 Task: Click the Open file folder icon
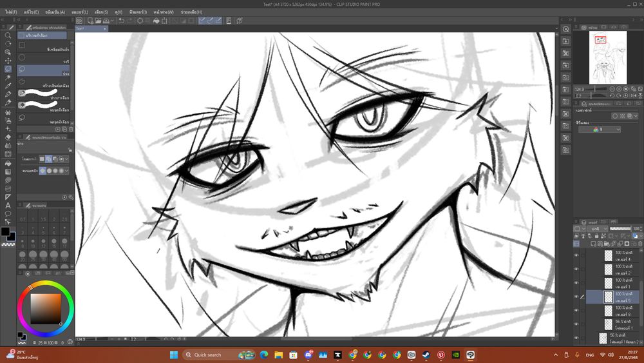[98, 21]
